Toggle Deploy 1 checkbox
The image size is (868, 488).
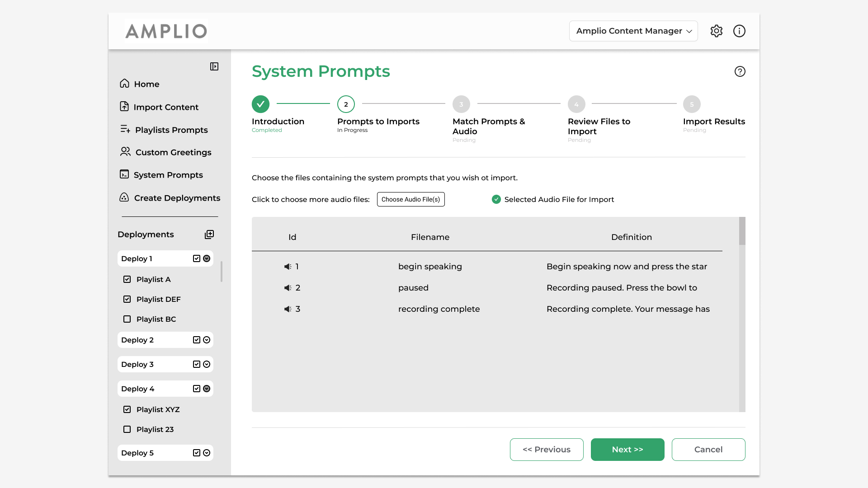pos(197,258)
